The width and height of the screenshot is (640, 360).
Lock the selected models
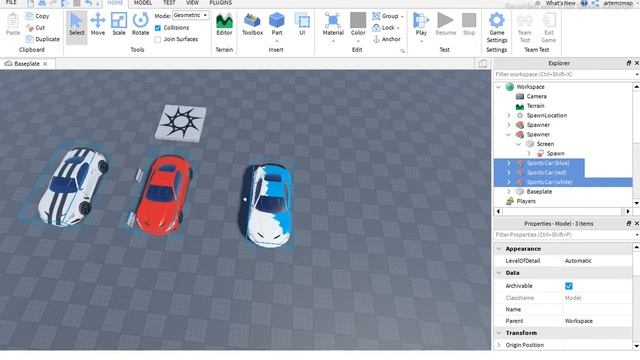point(386,27)
